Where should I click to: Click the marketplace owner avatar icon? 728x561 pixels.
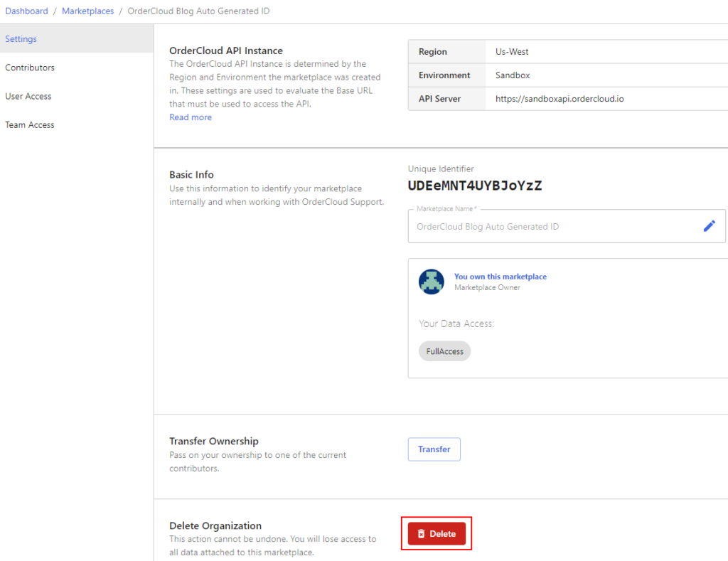(x=432, y=282)
